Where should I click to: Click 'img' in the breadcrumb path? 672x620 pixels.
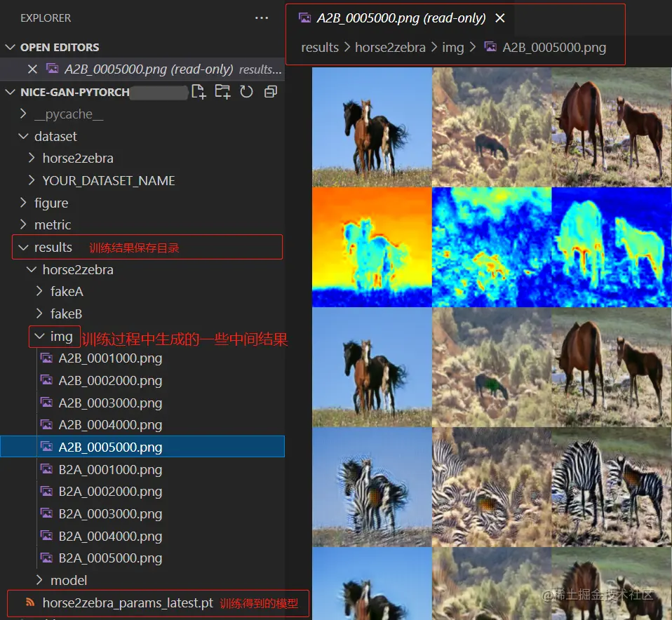pyautogui.click(x=453, y=47)
